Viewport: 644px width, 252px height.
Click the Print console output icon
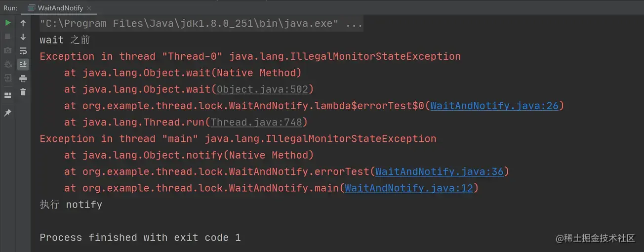coord(23,78)
